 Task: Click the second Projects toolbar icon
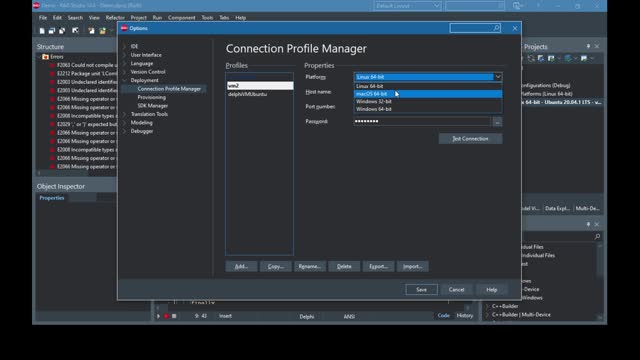541,58
